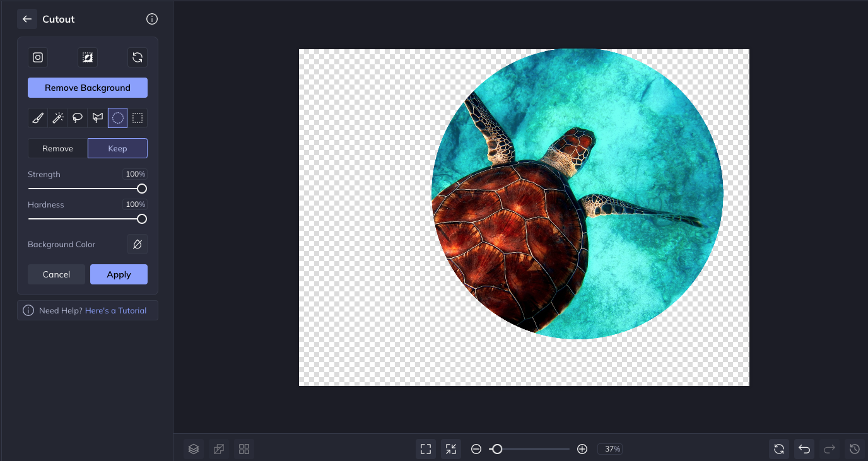Select the Polygon Lasso tool
The image size is (868, 461).
[98, 118]
